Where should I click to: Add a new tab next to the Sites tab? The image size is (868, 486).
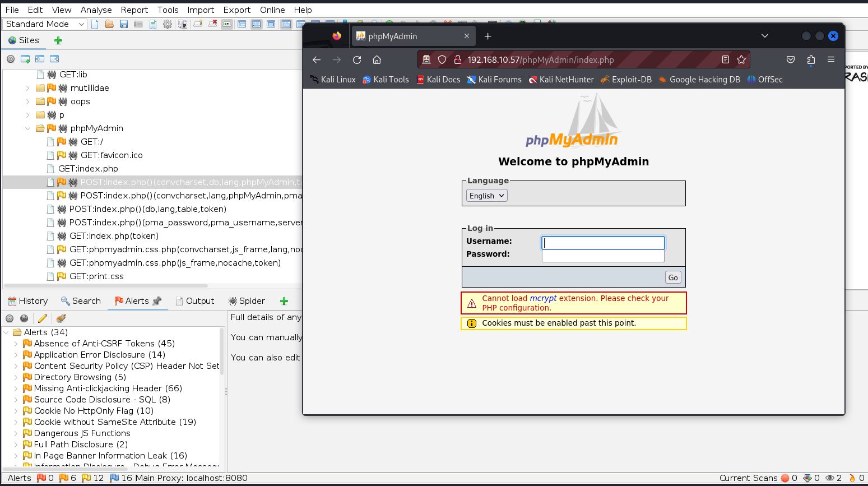58,40
